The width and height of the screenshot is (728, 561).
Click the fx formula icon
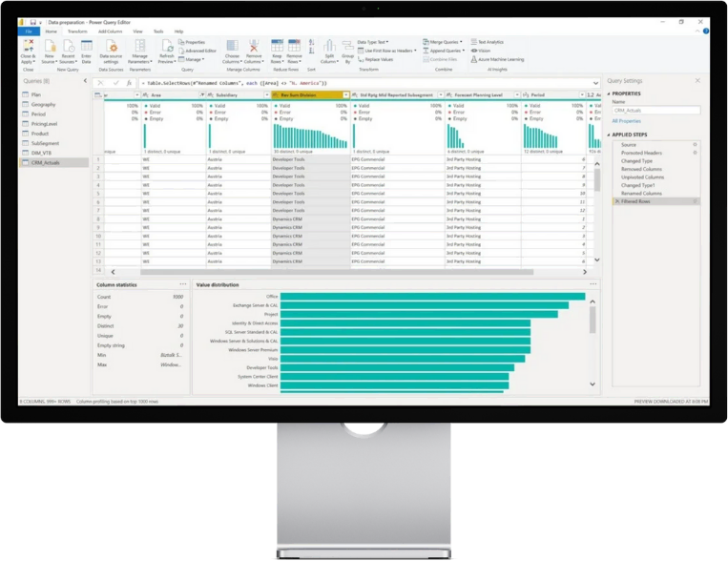129,83
